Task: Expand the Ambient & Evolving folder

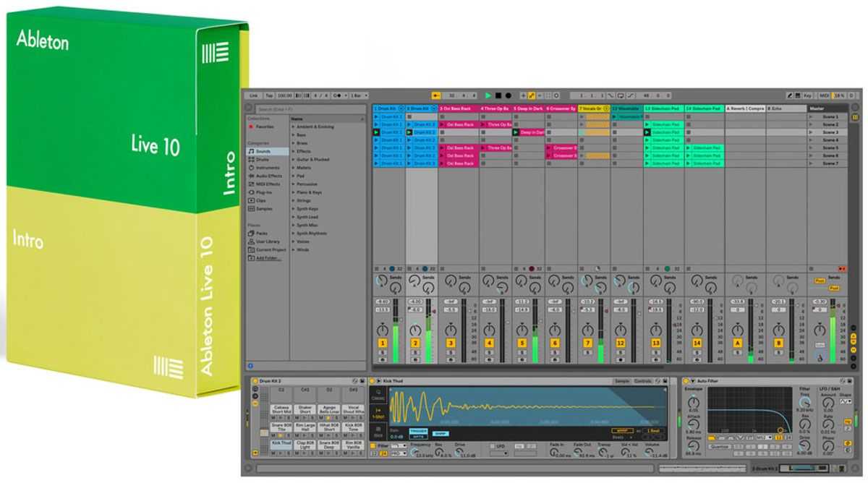Action: [293, 127]
